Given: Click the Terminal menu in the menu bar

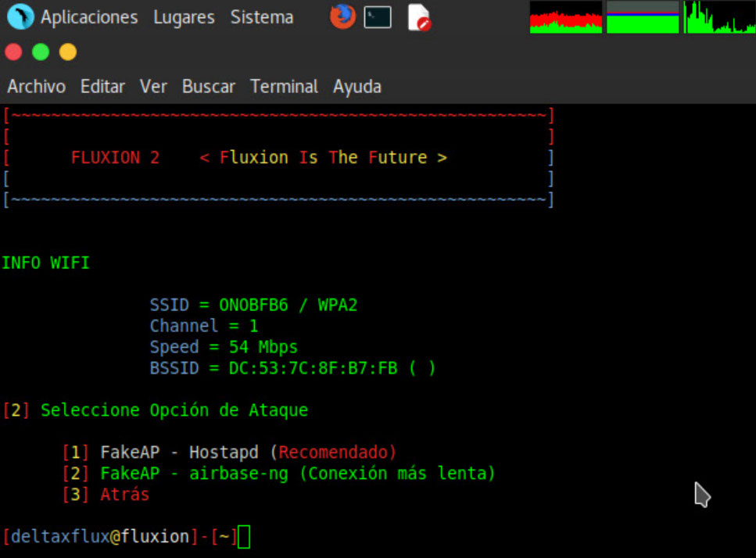Looking at the screenshot, I should [x=284, y=87].
